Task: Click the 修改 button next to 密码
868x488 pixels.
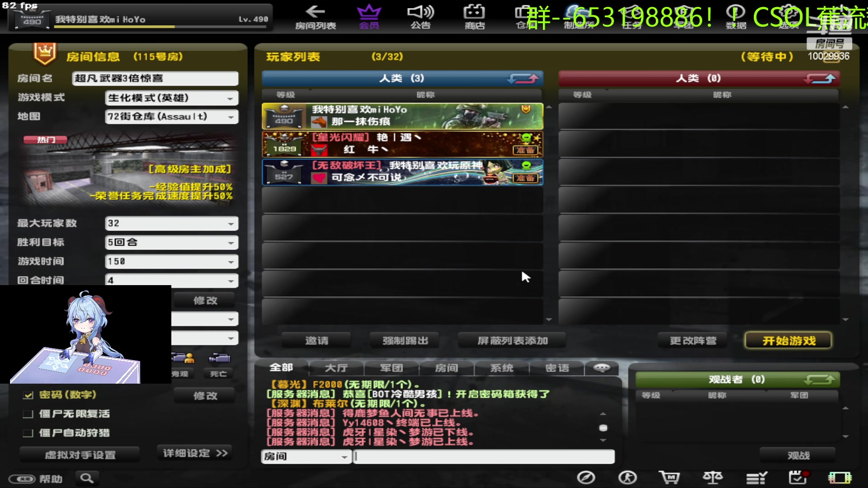Action: (205, 396)
